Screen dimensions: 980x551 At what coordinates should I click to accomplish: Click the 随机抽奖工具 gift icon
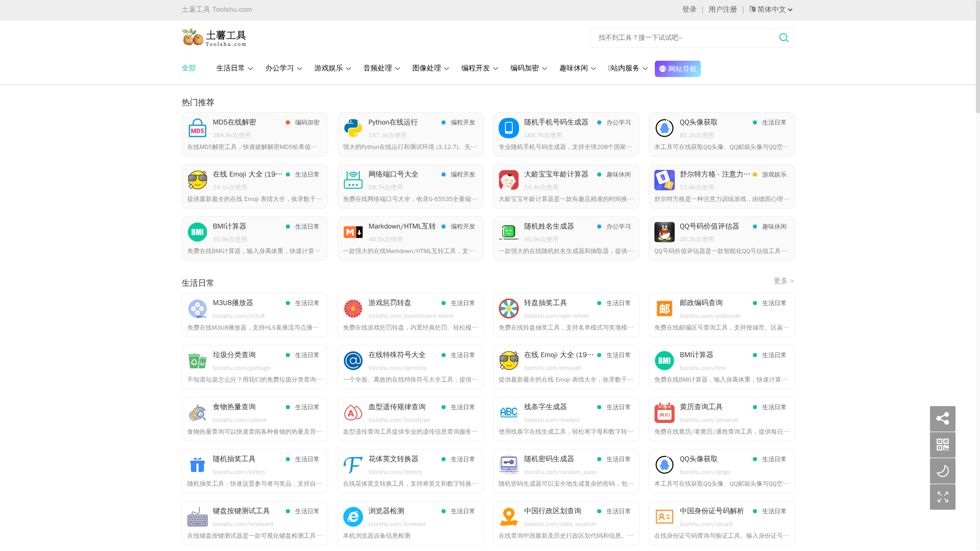pyautogui.click(x=198, y=465)
